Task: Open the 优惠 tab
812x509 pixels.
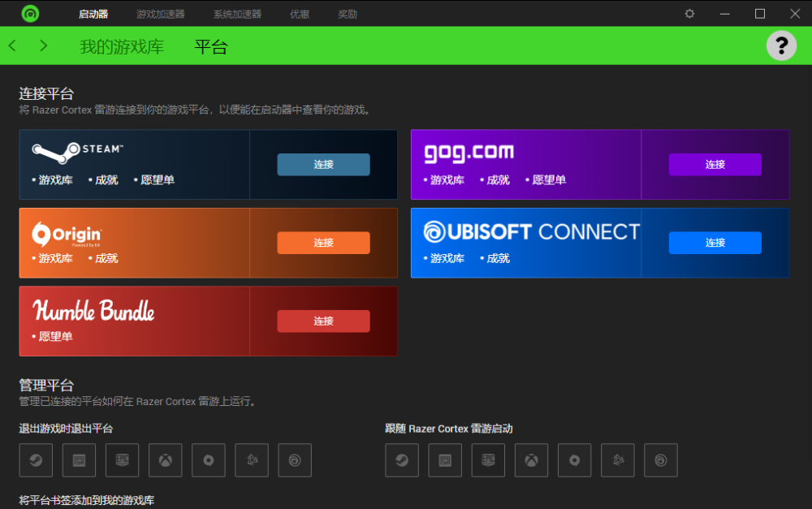Action: tap(300, 14)
